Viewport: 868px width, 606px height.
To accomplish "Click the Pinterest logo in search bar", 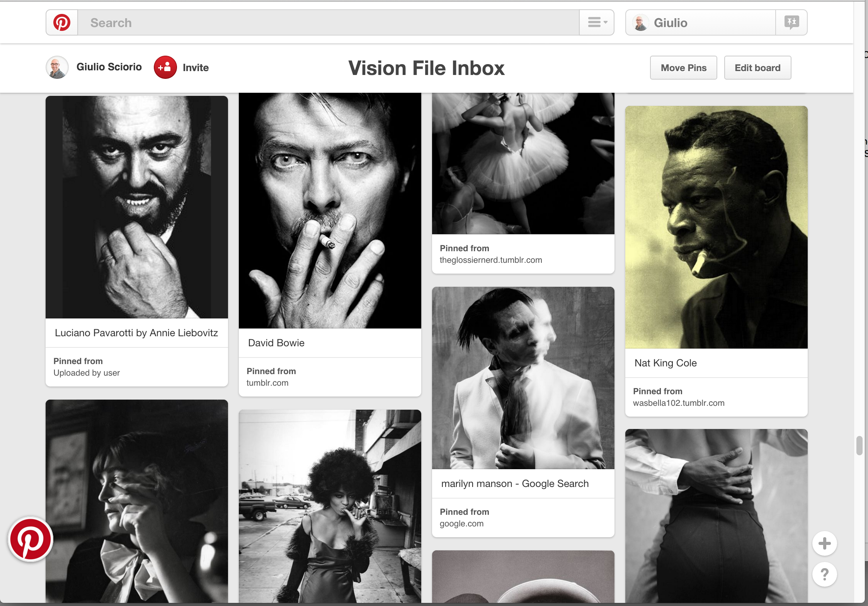I will (x=62, y=22).
